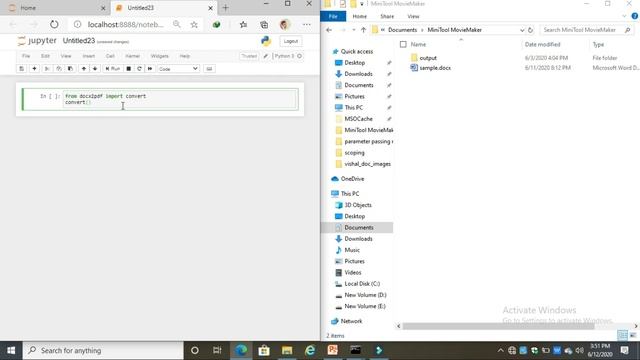Select Local Disk (C:) in navigation pane
This screenshot has height=360, width=640.
coord(362,284)
